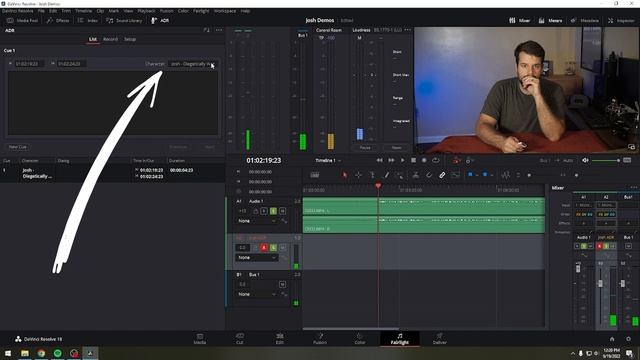
Task: Click the loudness Pause button
Action: 365,147
